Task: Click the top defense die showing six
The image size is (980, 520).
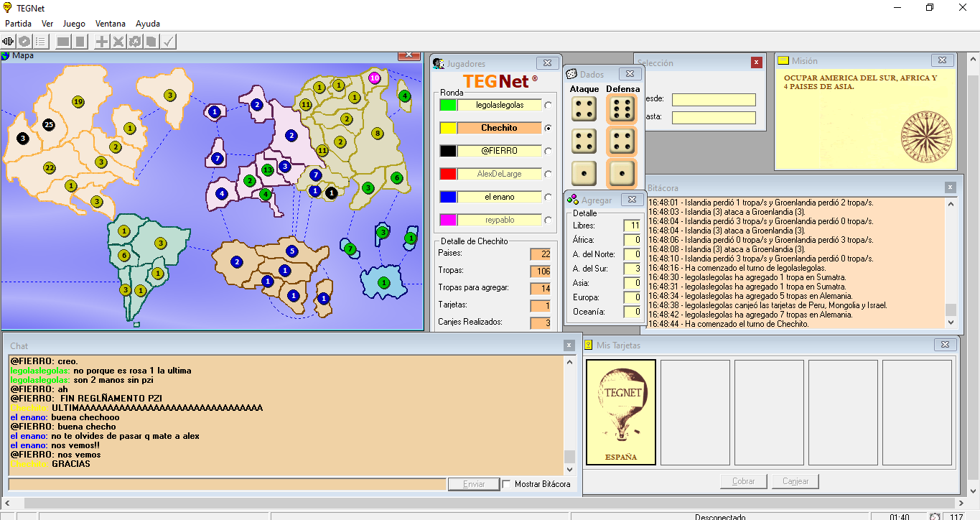Action: (622, 109)
